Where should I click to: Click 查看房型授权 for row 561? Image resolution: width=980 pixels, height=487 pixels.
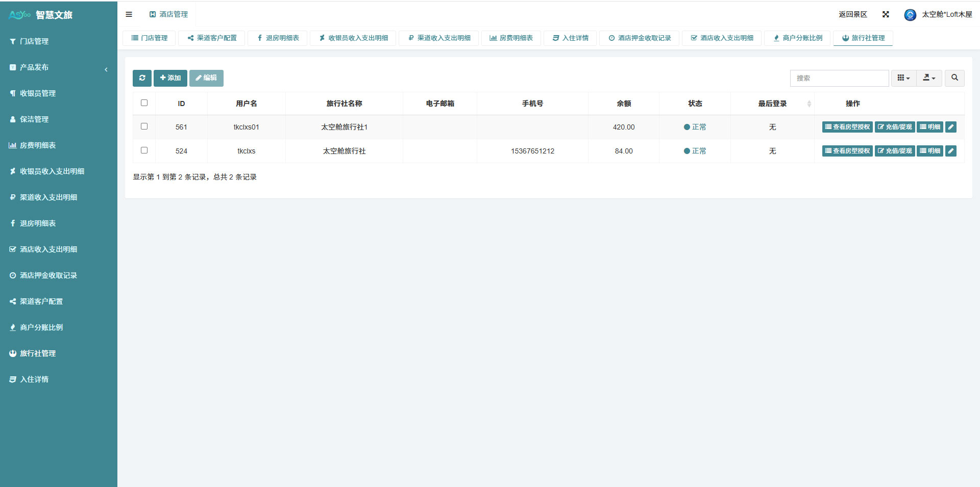[x=847, y=127]
